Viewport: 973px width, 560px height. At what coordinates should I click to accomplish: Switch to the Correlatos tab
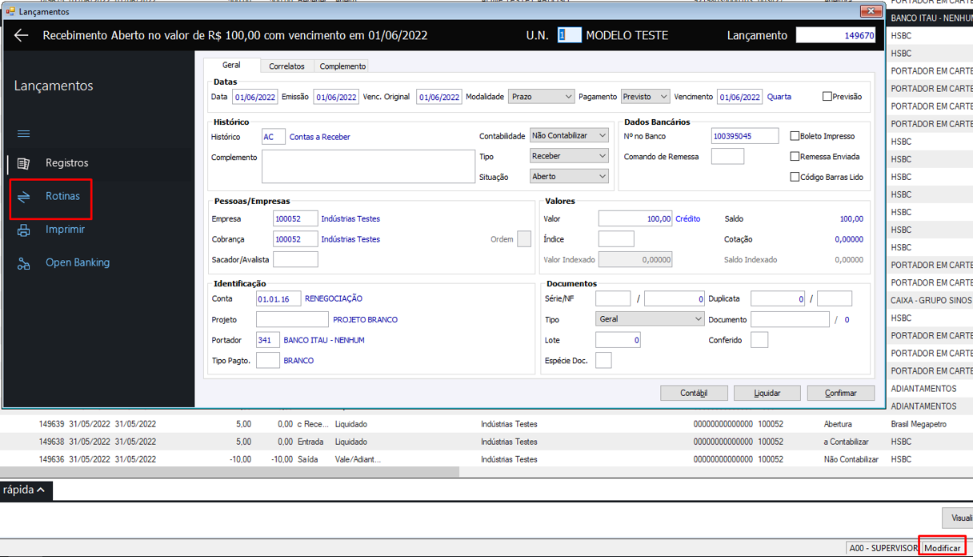click(286, 66)
